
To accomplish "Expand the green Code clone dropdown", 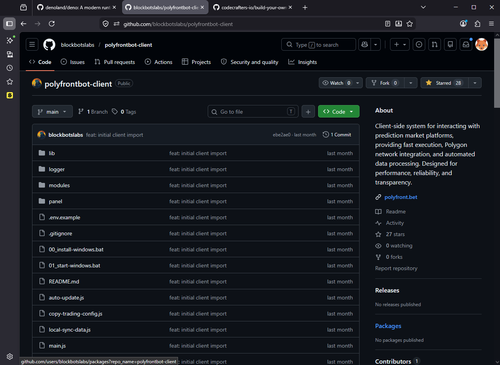I will tap(339, 112).
